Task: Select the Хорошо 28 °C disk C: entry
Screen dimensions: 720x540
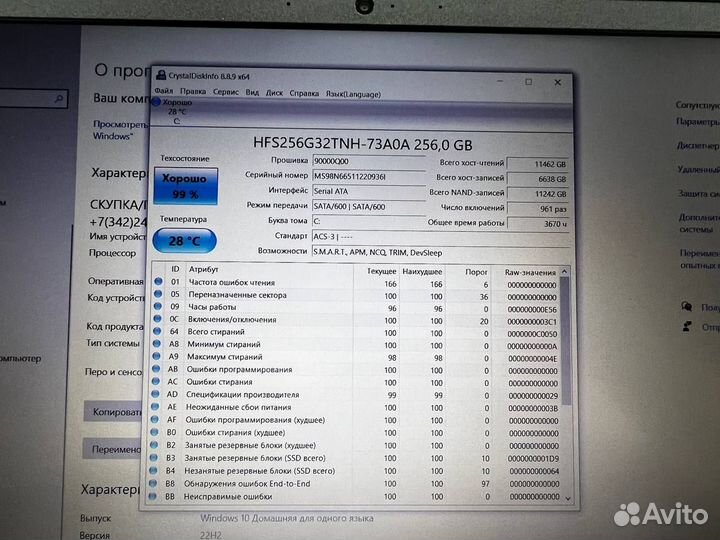Action: [174, 112]
